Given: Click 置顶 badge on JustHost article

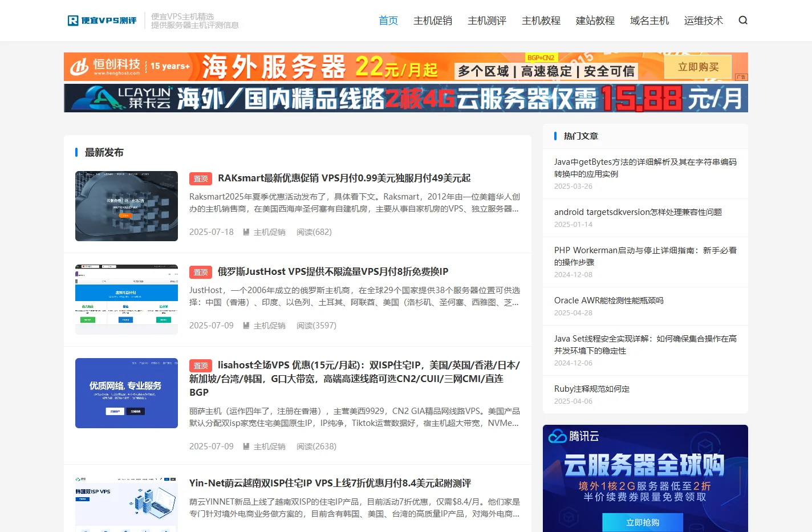Looking at the screenshot, I should pos(201,272).
